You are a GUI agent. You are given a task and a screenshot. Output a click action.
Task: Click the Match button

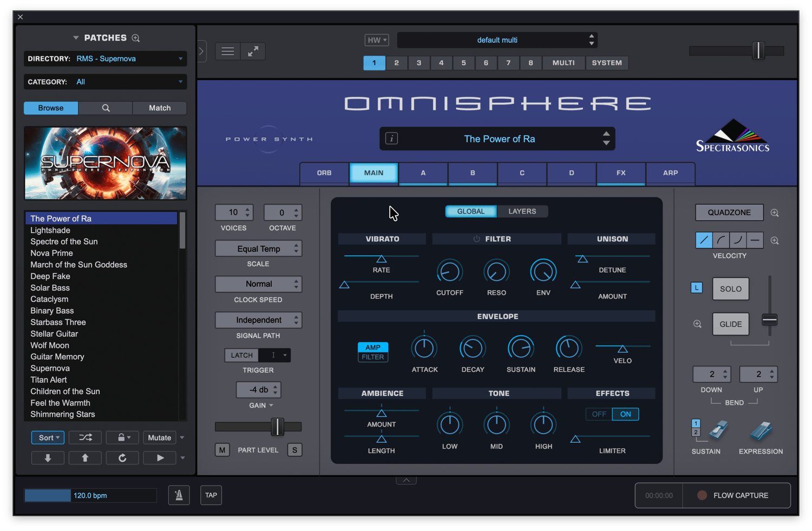[x=160, y=108]
